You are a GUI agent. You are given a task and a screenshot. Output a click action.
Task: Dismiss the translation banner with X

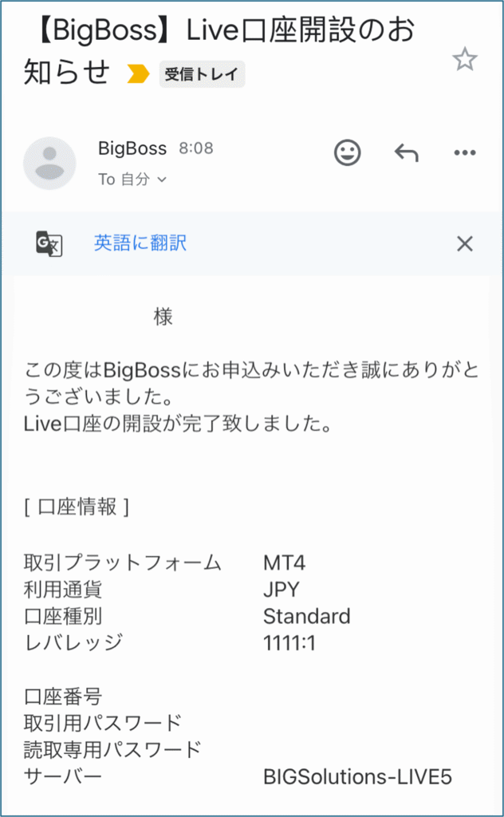[x=464, y=243]
